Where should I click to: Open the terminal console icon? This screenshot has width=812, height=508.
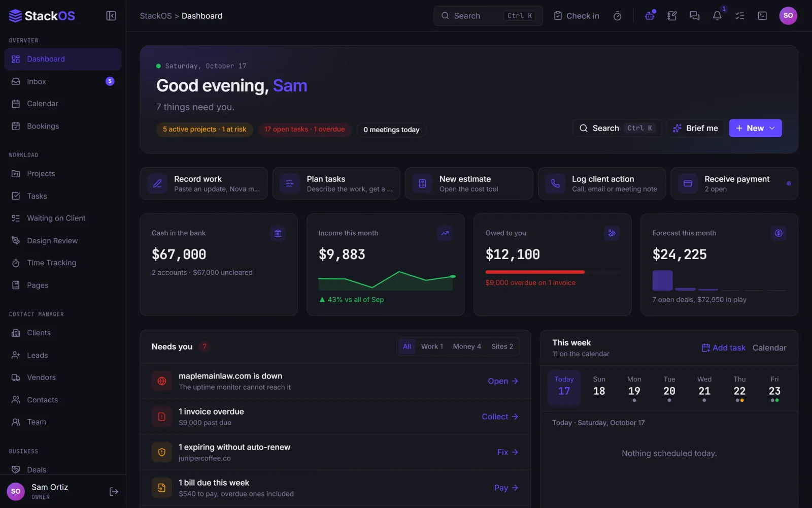(762, 16)
